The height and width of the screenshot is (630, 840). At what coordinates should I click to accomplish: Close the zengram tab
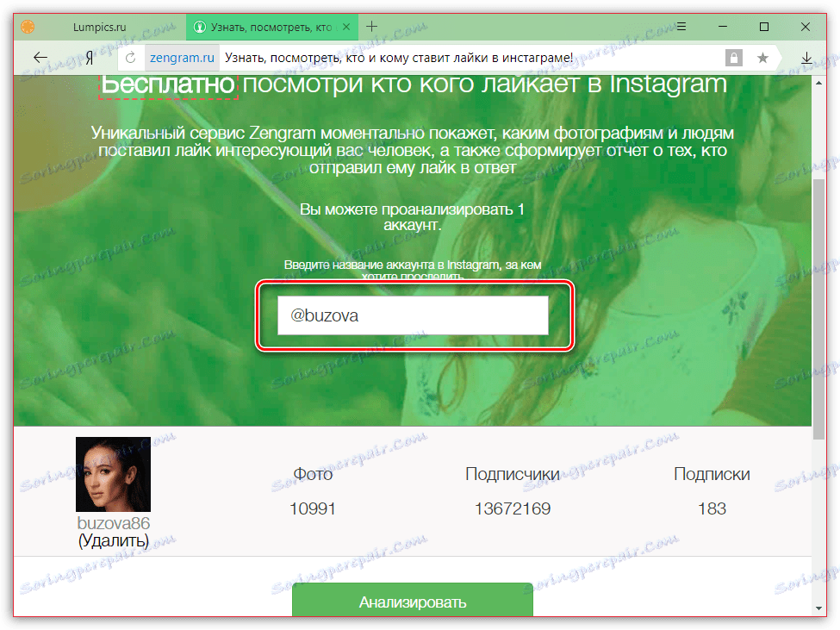pos(346,27)
